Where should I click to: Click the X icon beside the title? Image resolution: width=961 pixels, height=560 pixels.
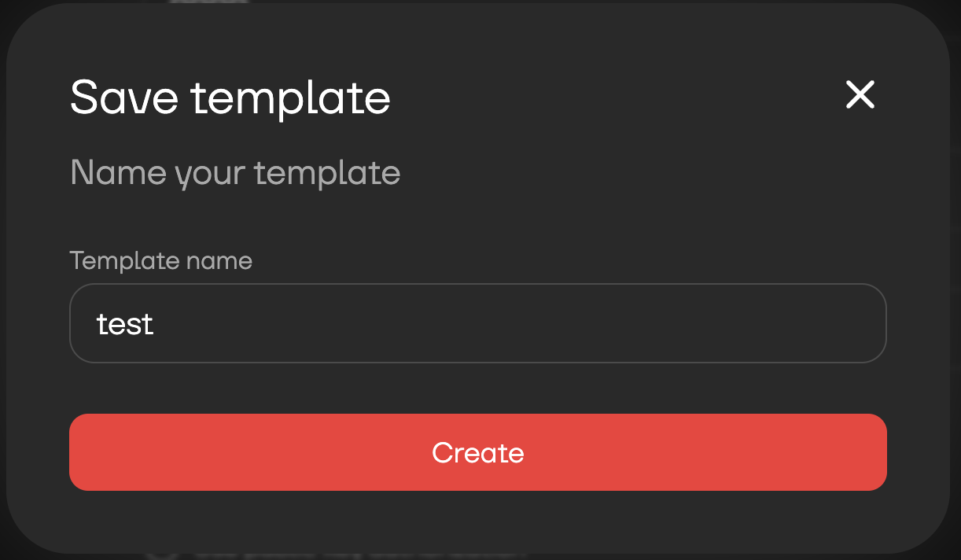[x=860, y=95]
